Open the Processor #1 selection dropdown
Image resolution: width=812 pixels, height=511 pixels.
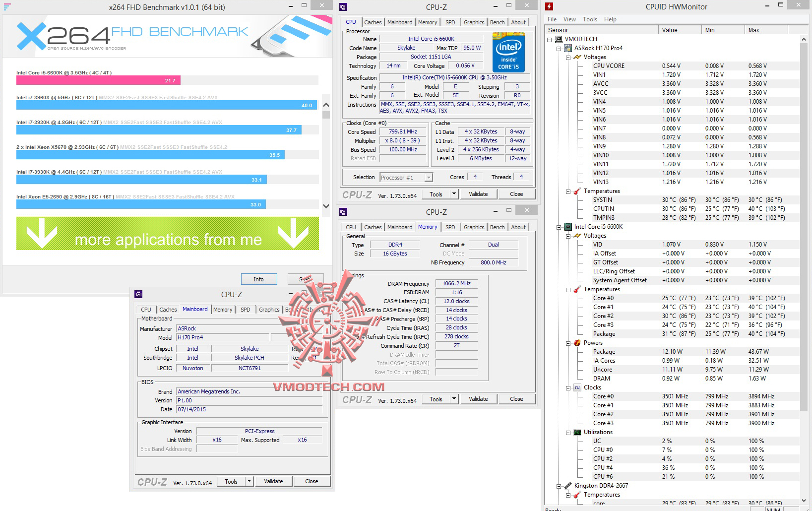coord(429,178)
